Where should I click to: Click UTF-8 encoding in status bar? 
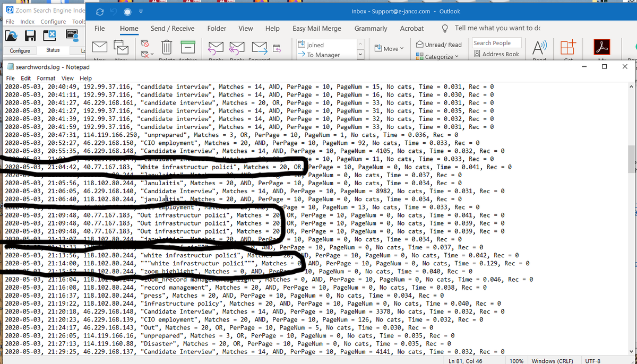[x=592, y=360]
